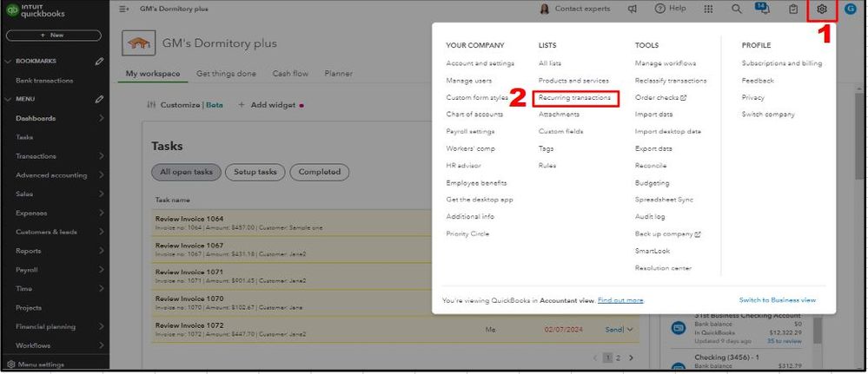
Task: Expand the Reports sidebar submenu
Action: click(102, 251)
